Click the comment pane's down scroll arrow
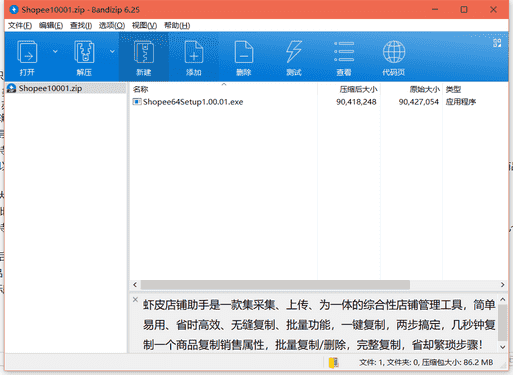The width and height of the screenshot is (513, 375). tap(503, 347)
